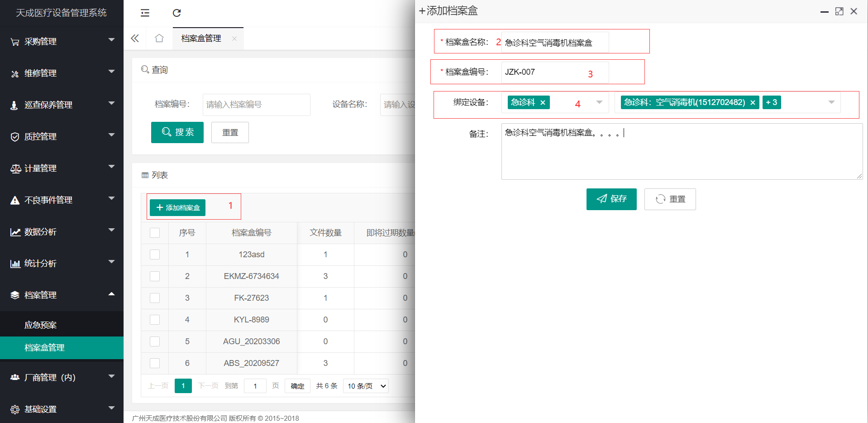Click the 档案盒名称 input field
868x423 pixels.
click(x=555, y=43)
